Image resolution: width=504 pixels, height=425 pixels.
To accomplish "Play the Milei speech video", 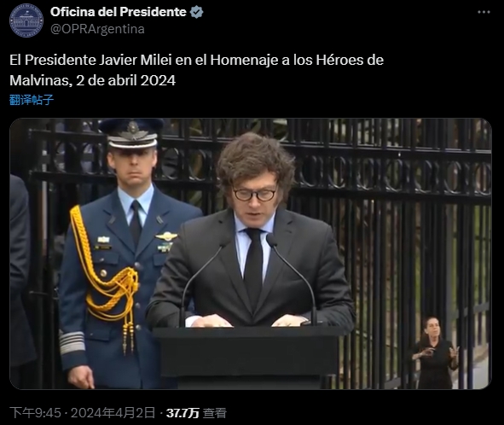I will 251,253.
